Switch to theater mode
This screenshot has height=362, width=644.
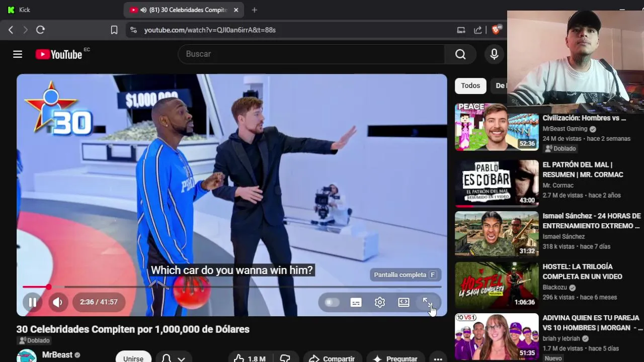pyautogui.click(x=404, y=302)
